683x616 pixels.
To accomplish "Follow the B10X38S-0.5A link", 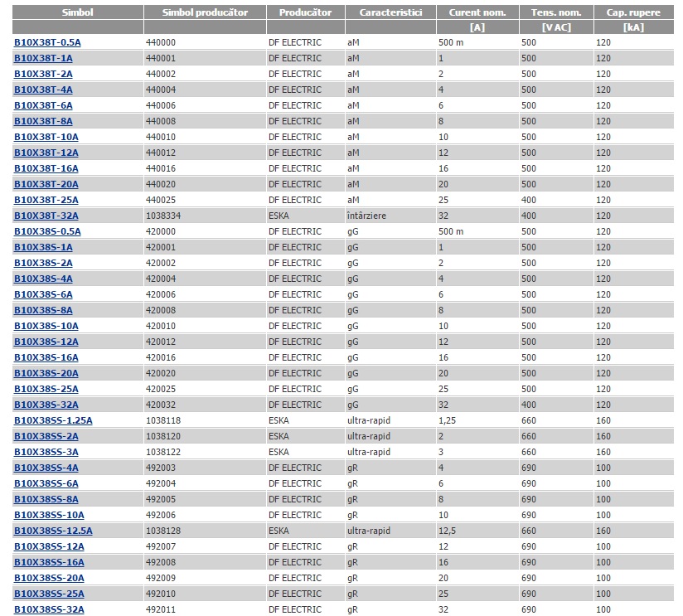I will (47, 231).
